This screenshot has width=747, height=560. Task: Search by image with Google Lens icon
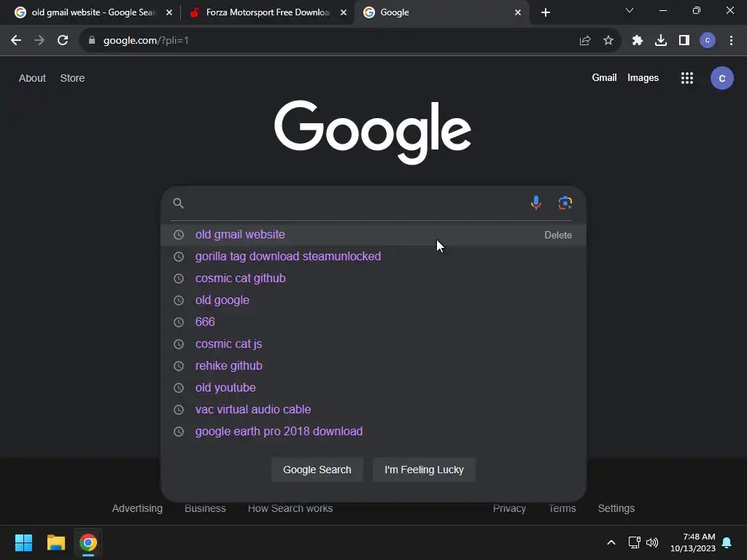point(565,203)
